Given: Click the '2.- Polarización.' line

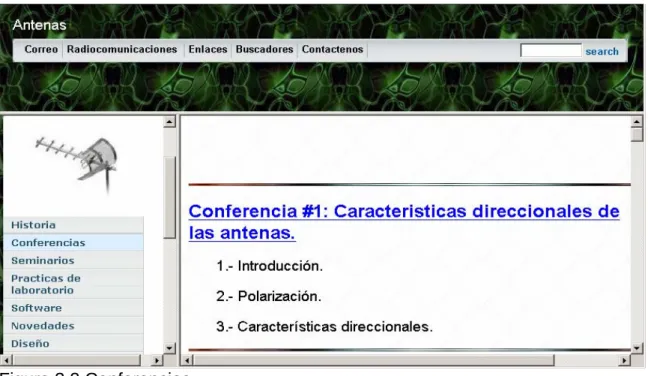Looking at the screenshot, I should pos(269,296).
